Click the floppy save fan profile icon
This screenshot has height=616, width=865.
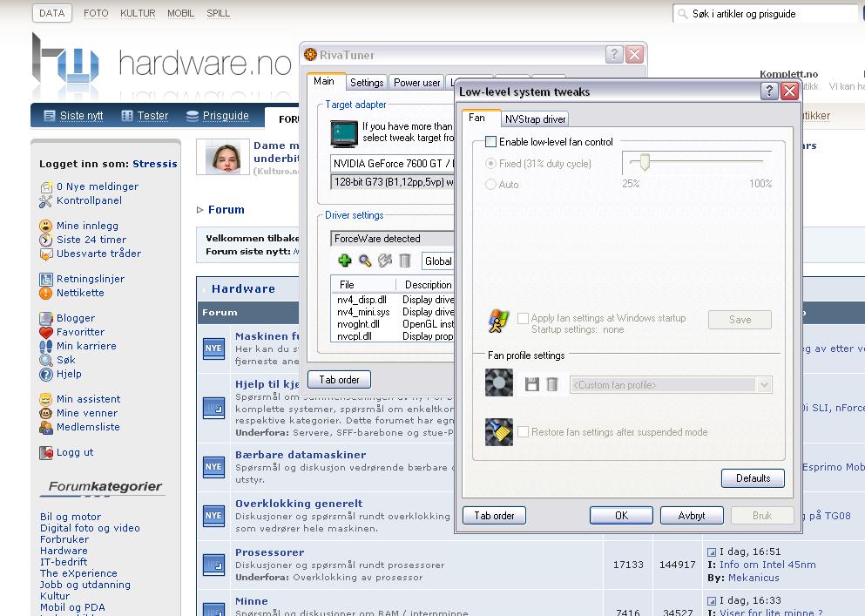[x=531, y=384]
